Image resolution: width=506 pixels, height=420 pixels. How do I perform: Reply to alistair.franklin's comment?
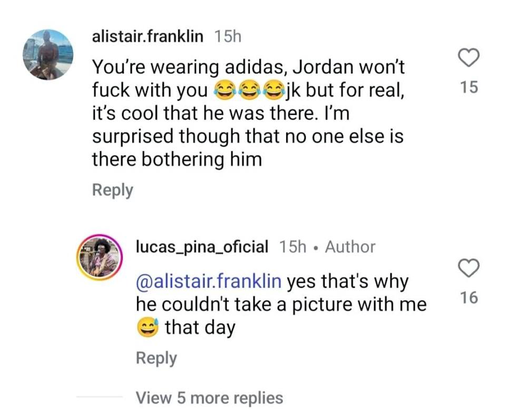click(112, 190)
